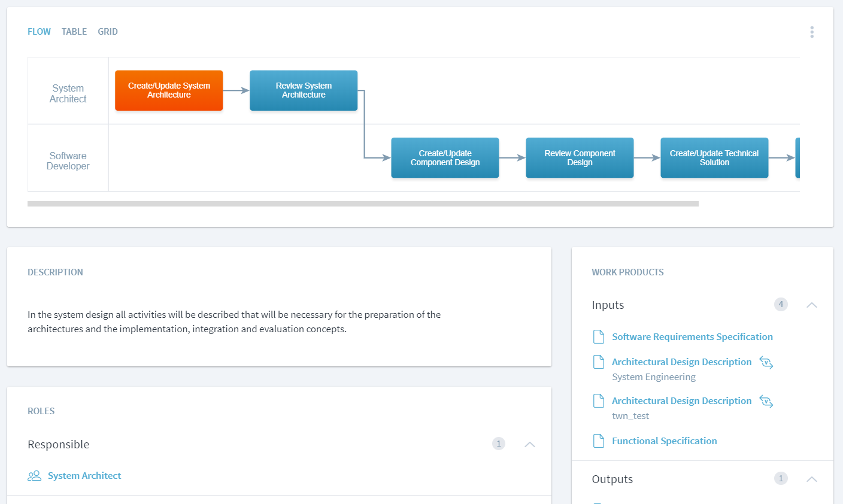Image resolution: width=843 pixels, height=504 pixels.
Task: Open the Software Requirements Specification link
Action: 692,337
